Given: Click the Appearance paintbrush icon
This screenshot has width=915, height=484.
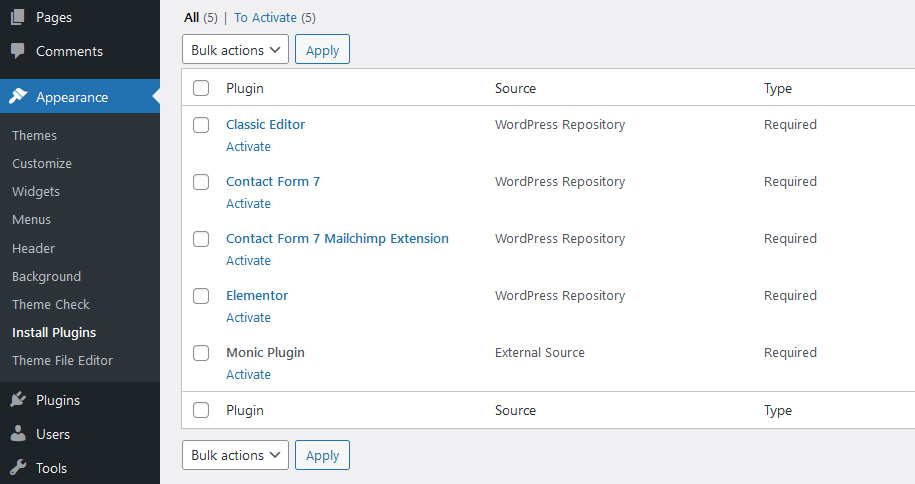Looking at the screenshot, I should (18, 96).
